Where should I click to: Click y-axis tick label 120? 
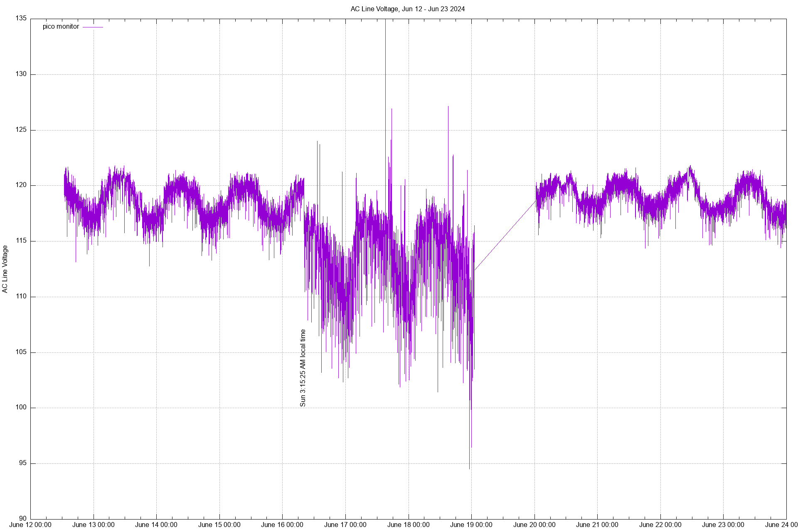pyautogui.click(x=22, y=185)
